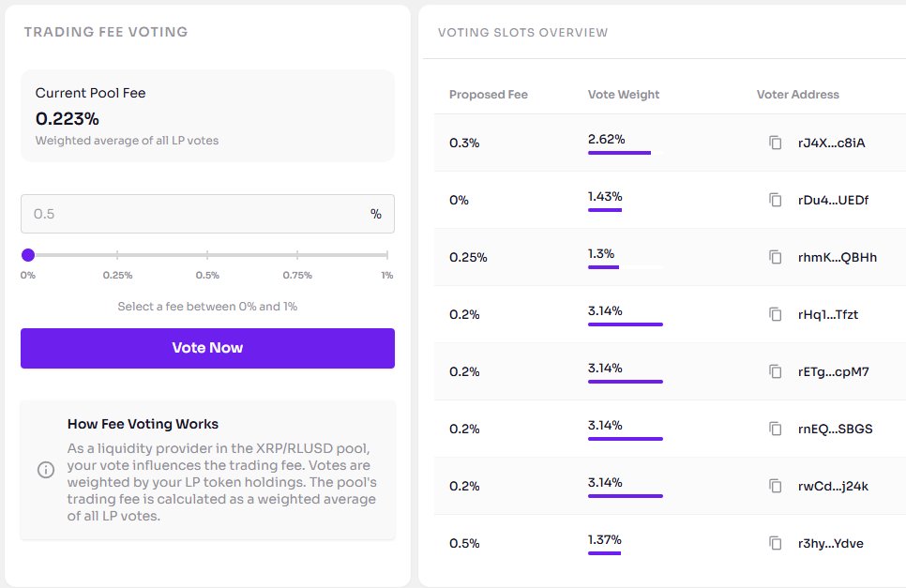This screenshot has height=588, width=906.
Task: Click the info icon beside How Fee Voting Works
Action: (46, 470)
